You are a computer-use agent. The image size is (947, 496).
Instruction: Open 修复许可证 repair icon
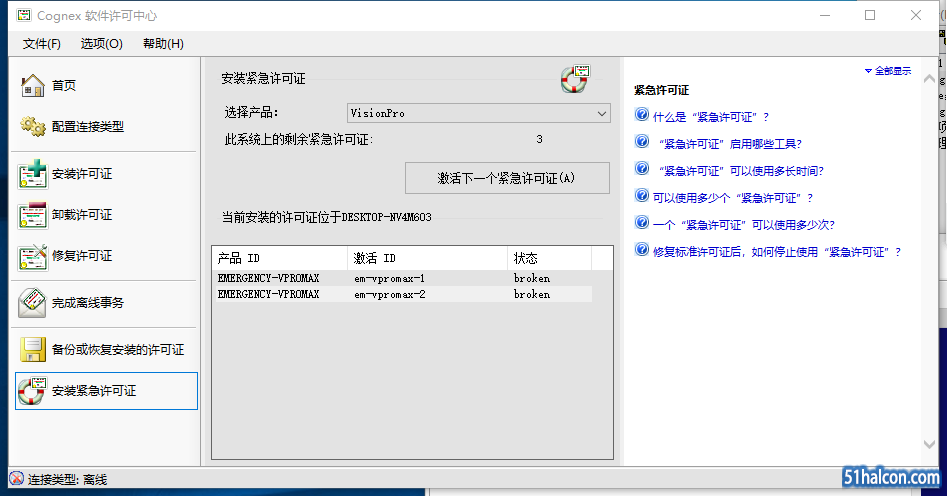click(33, 256)
